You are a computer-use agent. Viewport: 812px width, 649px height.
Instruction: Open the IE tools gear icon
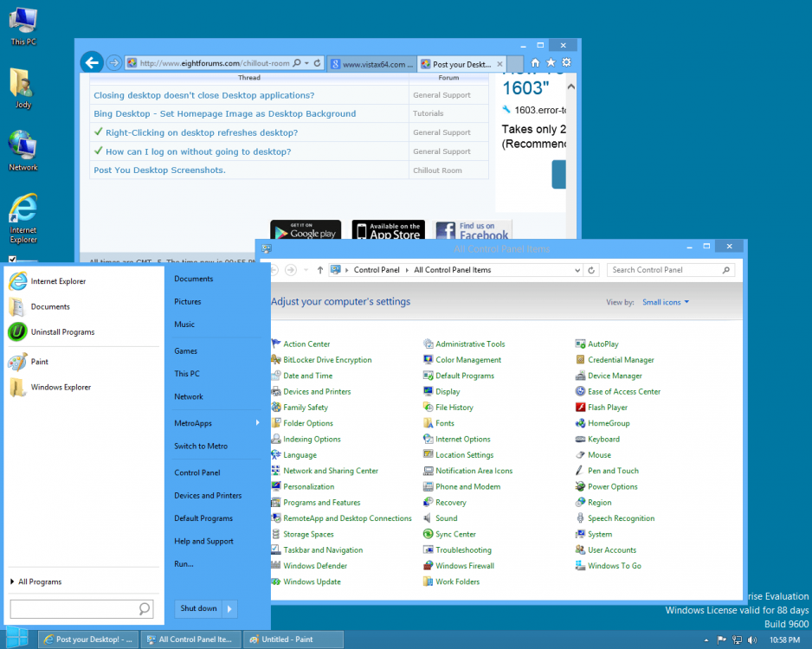tap(566, 62)
